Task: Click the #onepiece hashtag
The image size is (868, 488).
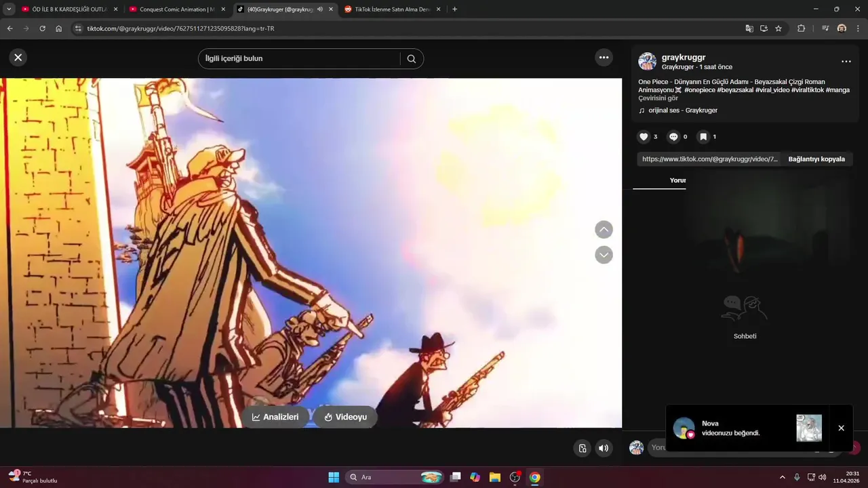Action: pos(699,90)
